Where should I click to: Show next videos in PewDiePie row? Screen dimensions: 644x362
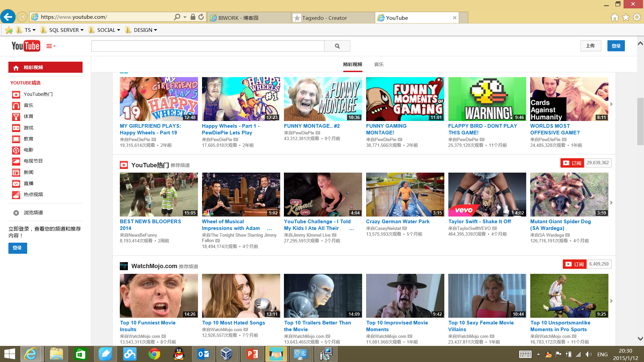pos(611,104)
